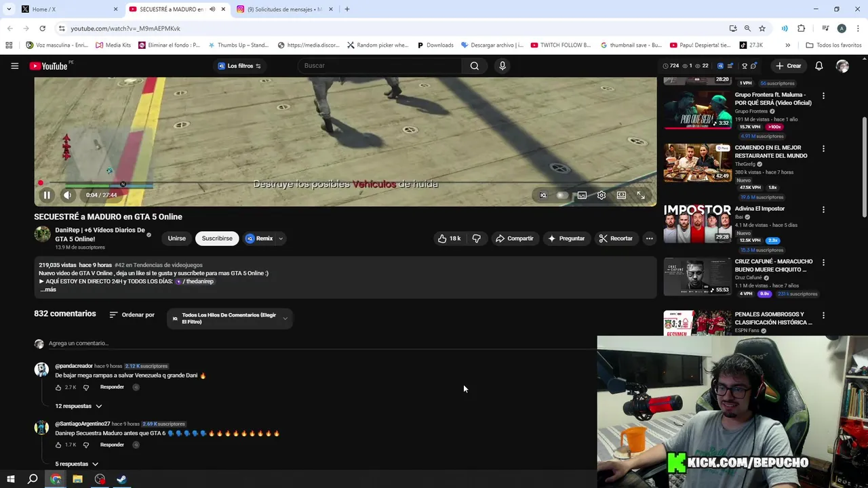The height and width of the screenshot is (488, 868).
Task: Focus the Buscar search field
Action: point(380,66)
